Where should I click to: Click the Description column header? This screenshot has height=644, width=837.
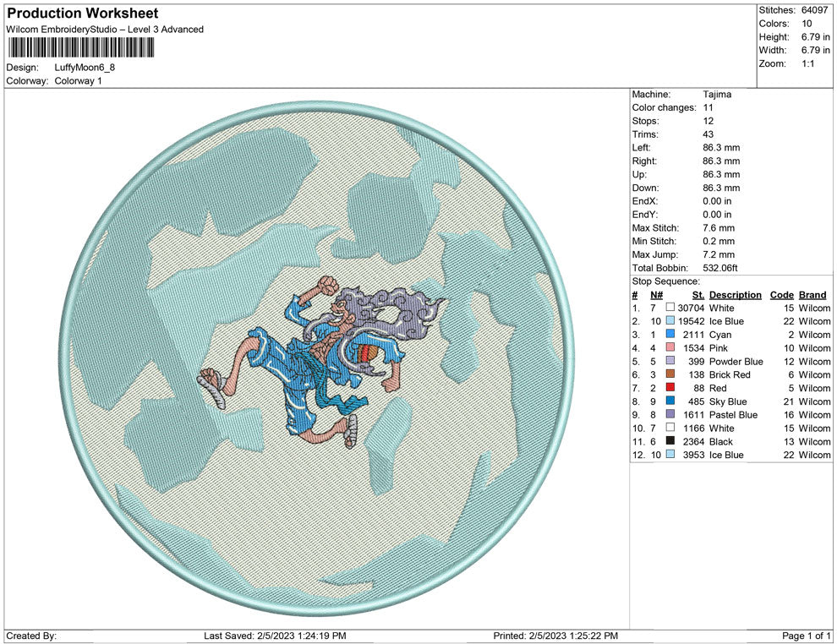click(x=735, y=295)
